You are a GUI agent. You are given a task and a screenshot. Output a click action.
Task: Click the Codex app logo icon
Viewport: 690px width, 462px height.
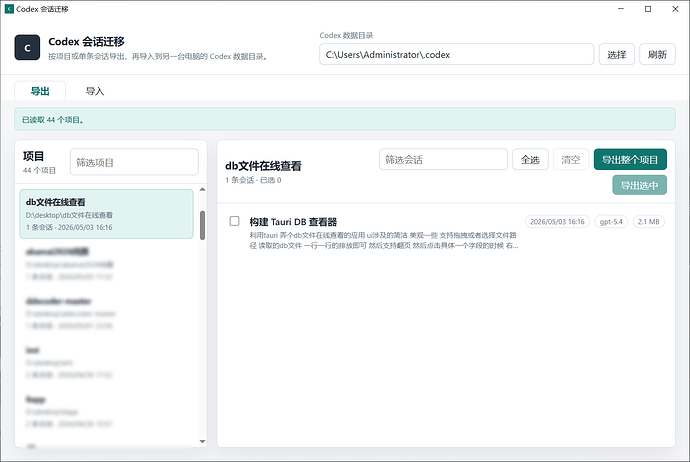[x=27, y=48]
